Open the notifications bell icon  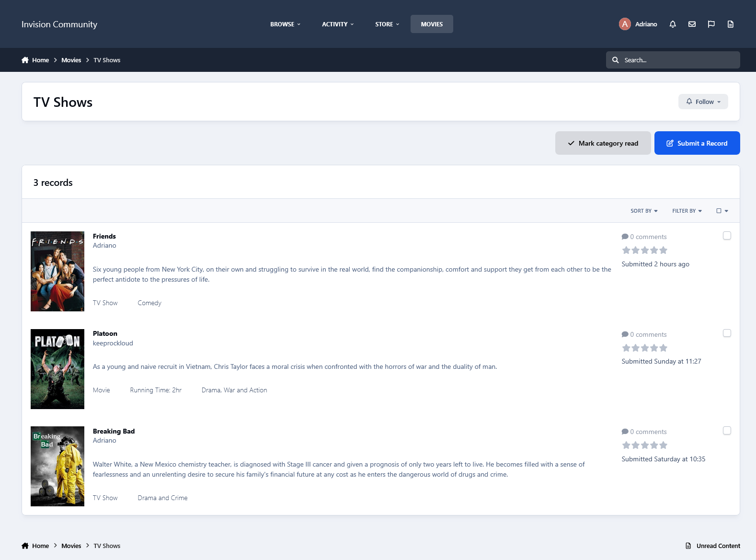673,24
